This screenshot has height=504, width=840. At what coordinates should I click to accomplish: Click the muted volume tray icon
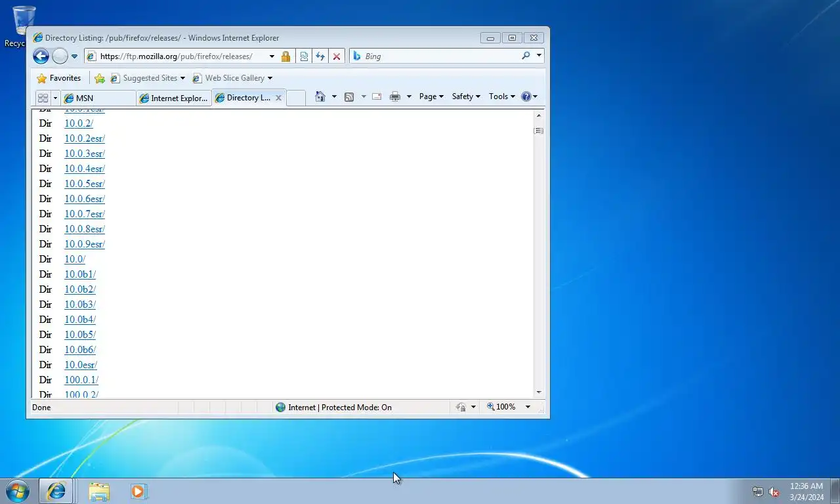click(x=774, y=492)
